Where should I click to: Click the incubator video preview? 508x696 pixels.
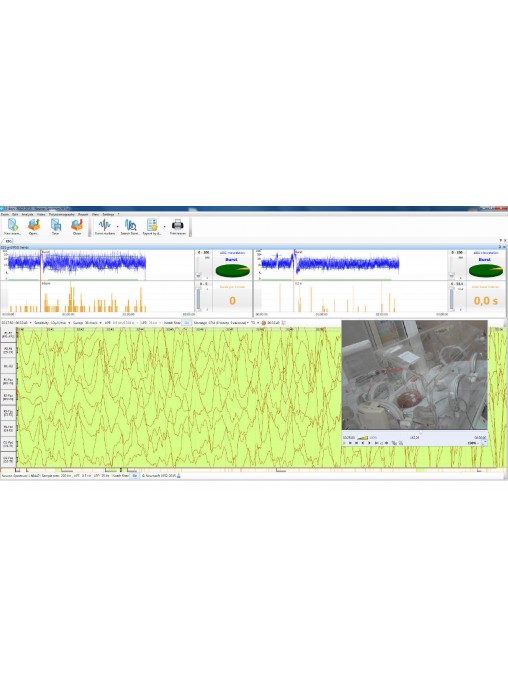tap(414, 375)
